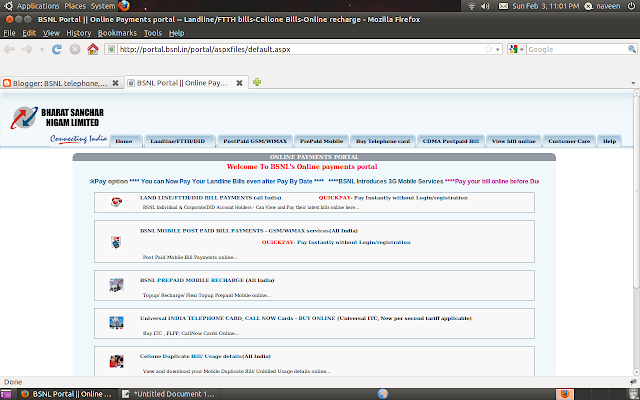Click the landline phone icon for bill payments
This screenshot has height=400, width=640.
coord(116,202)
